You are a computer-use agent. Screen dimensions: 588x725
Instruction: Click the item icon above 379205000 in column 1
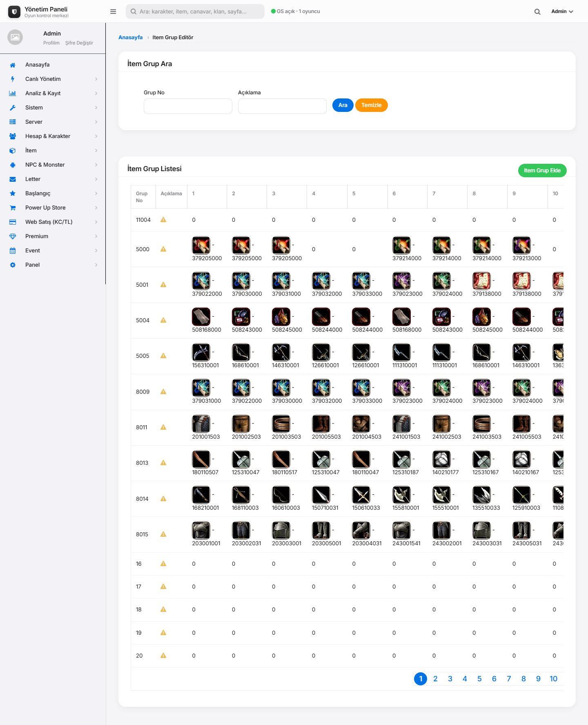201,245
